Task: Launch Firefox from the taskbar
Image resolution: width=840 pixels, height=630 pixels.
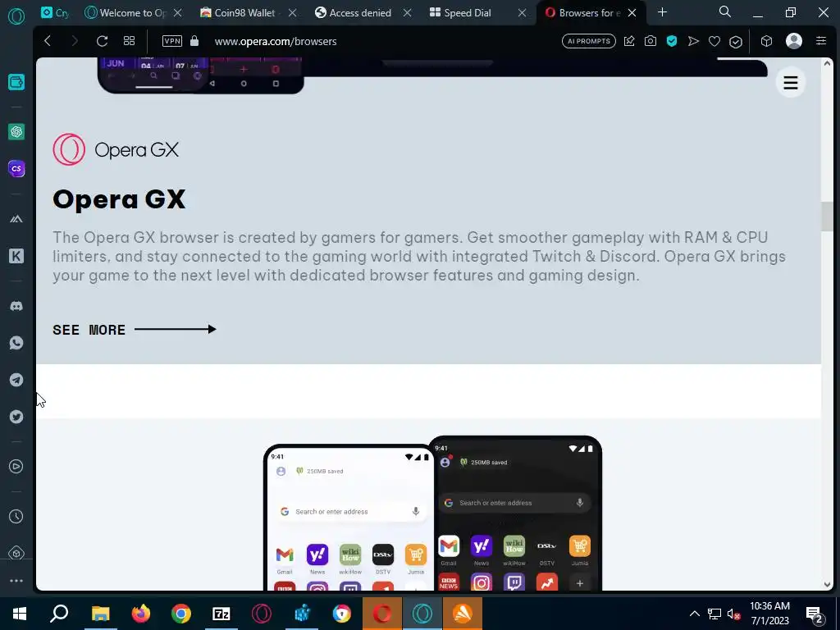Action: pyautogui.click(x=141, y=614)
